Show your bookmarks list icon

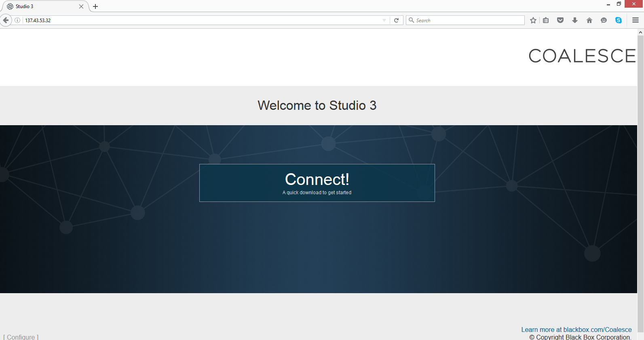(x=546, y=20)
